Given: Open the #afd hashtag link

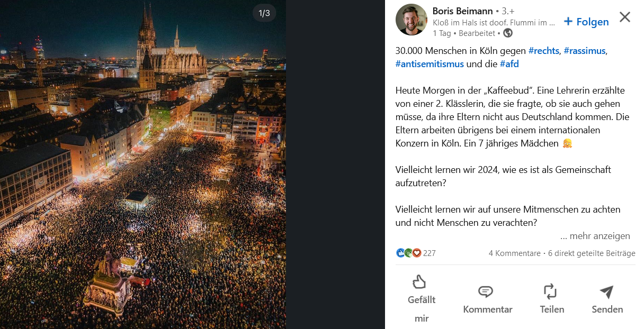Looking at the screenshot, I should 509,64.
